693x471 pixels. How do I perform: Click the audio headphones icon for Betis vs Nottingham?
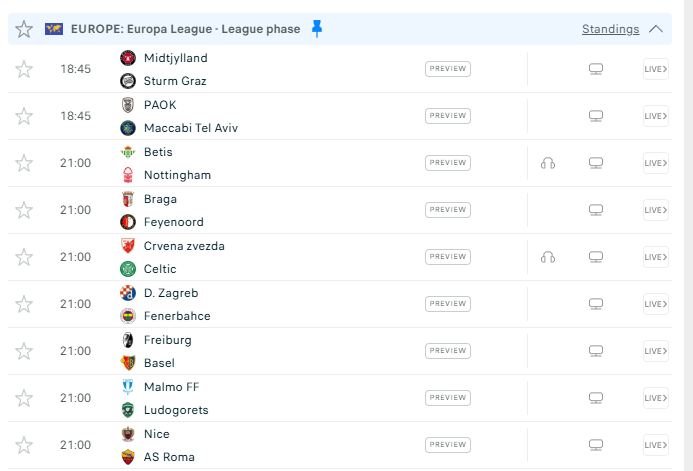548,163
